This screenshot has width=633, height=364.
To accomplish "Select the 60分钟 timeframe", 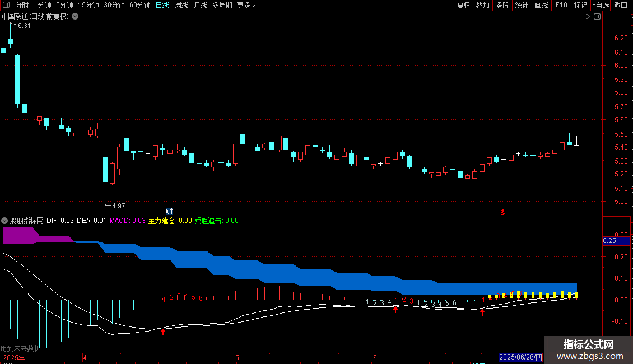I will pyautogui.click(x=140, y=5).
